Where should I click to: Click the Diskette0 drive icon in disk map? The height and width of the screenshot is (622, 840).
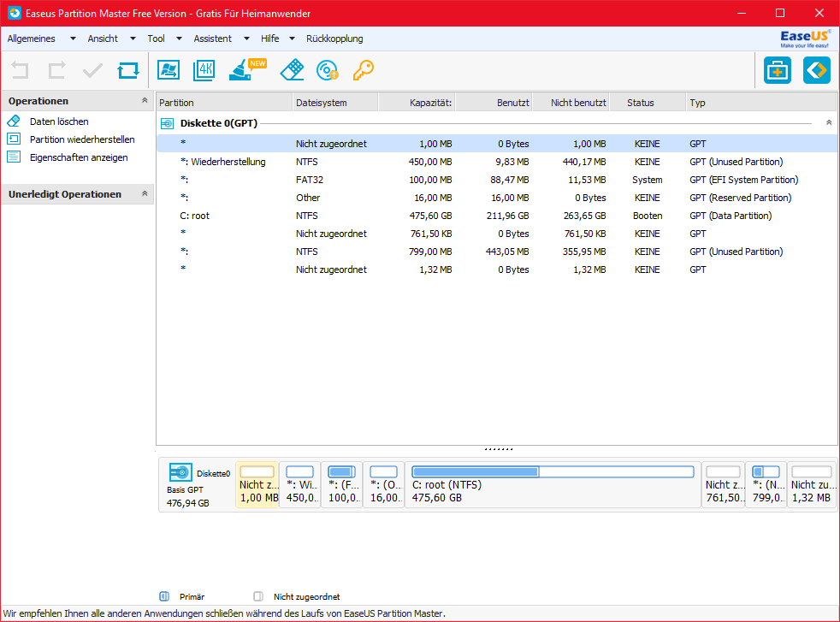pyautogui.click(x=180, y=472)
